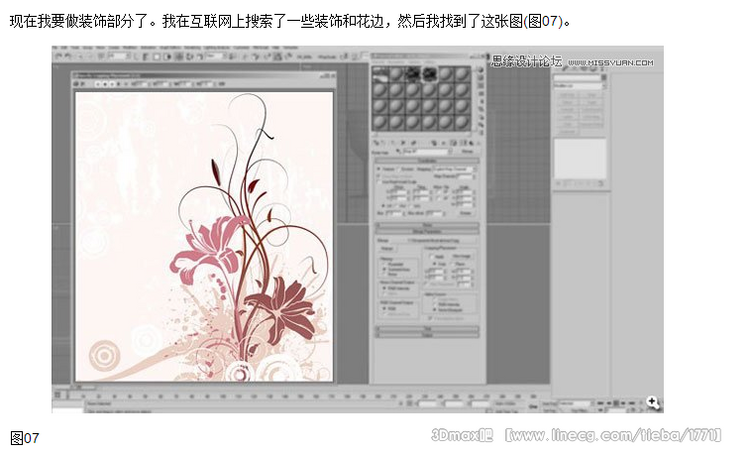Enable the Apply cropping checkbox
The width and height of the screenshot is (750, 452).
432,257
